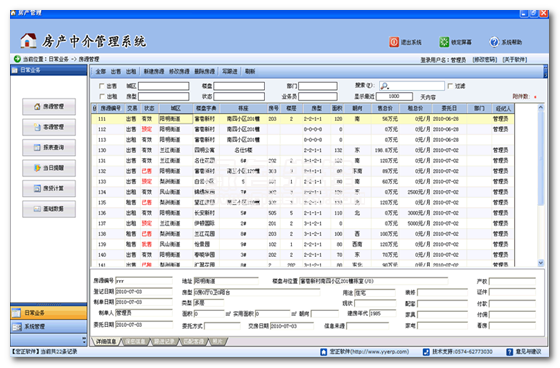Click the 建房年代 field showing 1985

382,314
